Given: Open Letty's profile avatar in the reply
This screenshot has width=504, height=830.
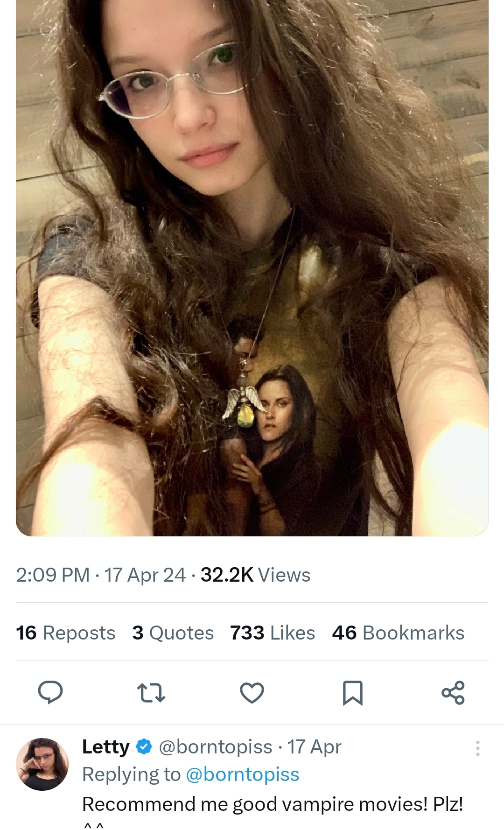Looking at the screenshot, I should tap(42, 764).
